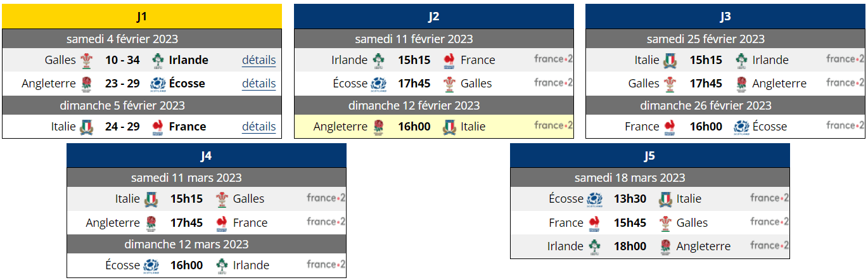The height and width of the screenshot is (280, 868).
Task: Click the France rooster logo in Italie–France J1 match
Action: (158, 127)
